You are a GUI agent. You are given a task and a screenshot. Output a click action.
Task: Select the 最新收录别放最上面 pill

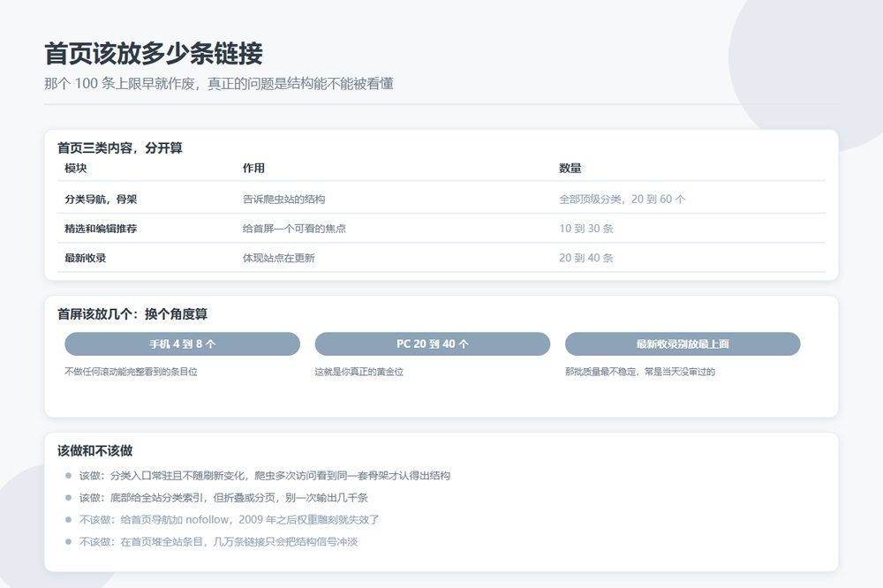pos(683,344)
